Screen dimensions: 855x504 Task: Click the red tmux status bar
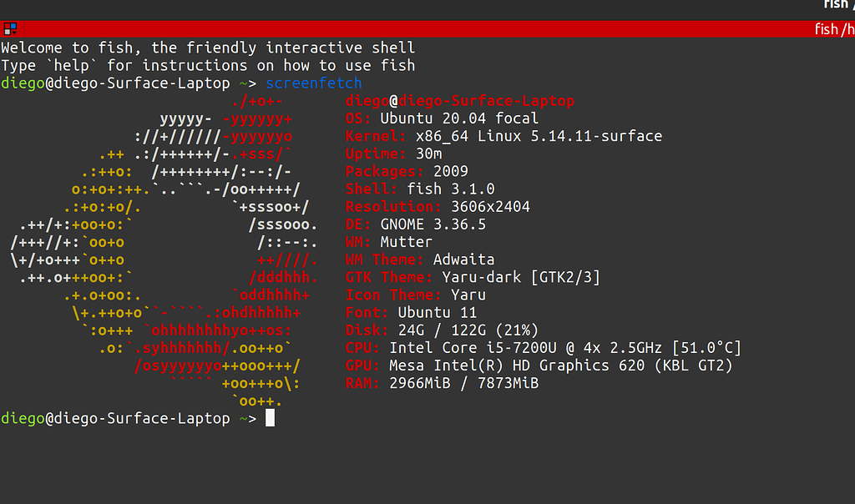tap(417, 28)
